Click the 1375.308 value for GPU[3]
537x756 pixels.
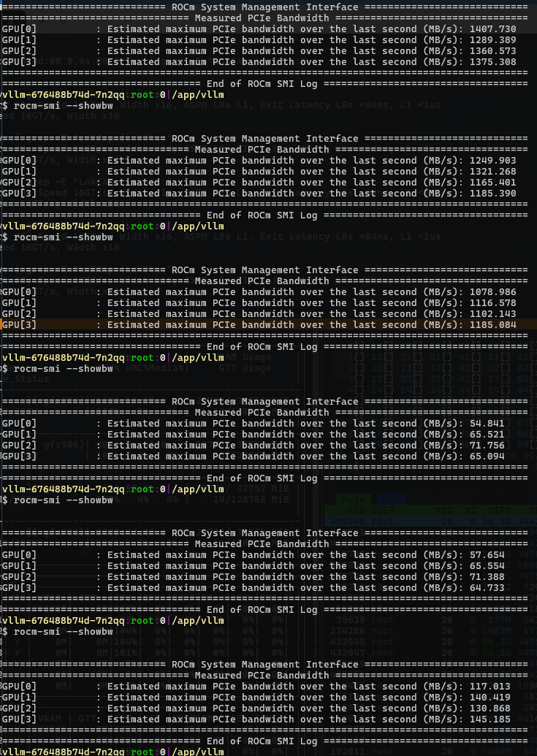coord(492,61)
